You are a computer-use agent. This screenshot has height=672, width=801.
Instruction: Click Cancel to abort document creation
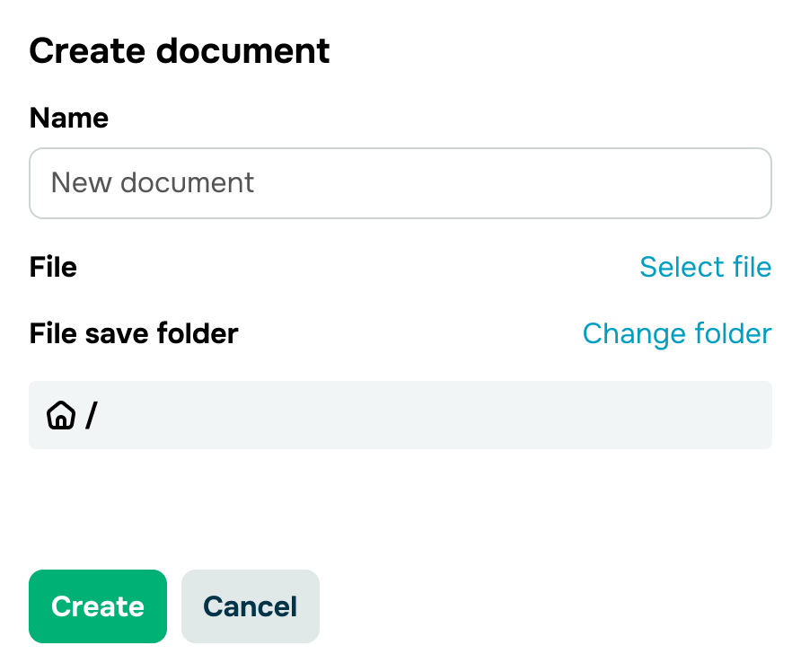251,606
